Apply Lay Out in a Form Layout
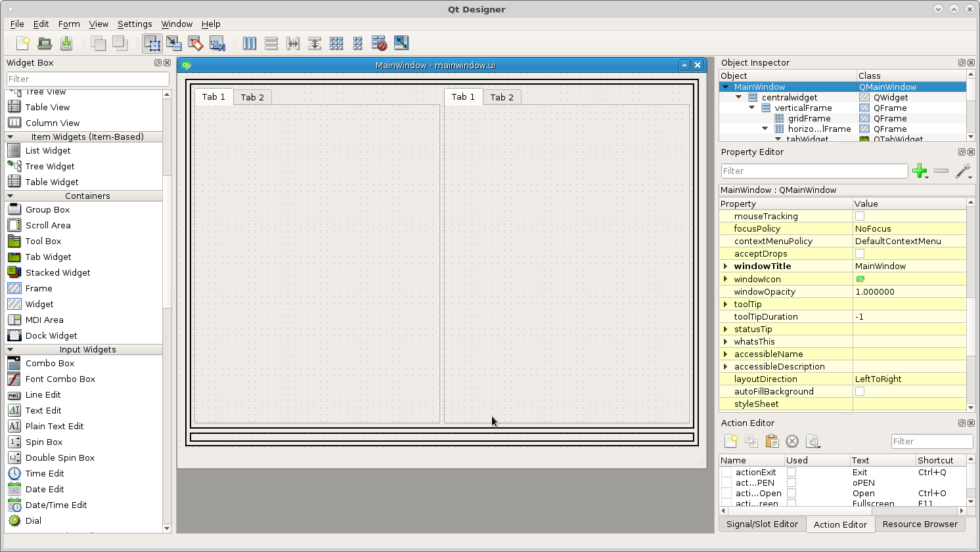 pos(358,43)
